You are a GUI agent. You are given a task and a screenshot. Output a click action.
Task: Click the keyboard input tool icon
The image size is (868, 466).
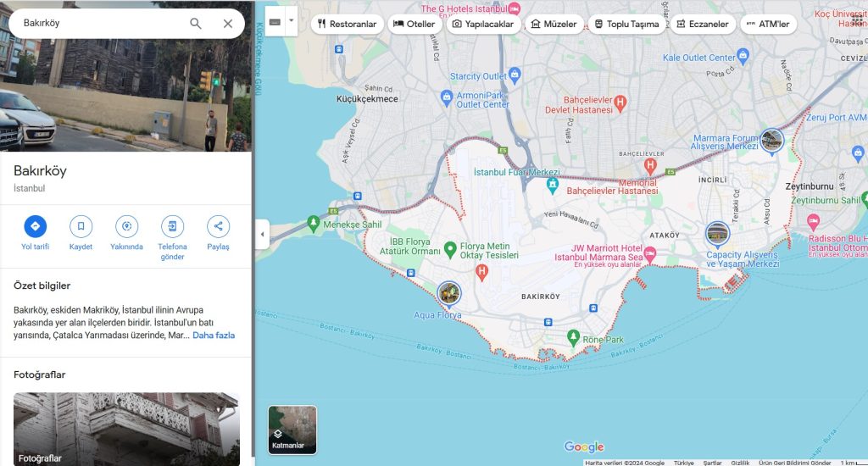pos(275,22)
